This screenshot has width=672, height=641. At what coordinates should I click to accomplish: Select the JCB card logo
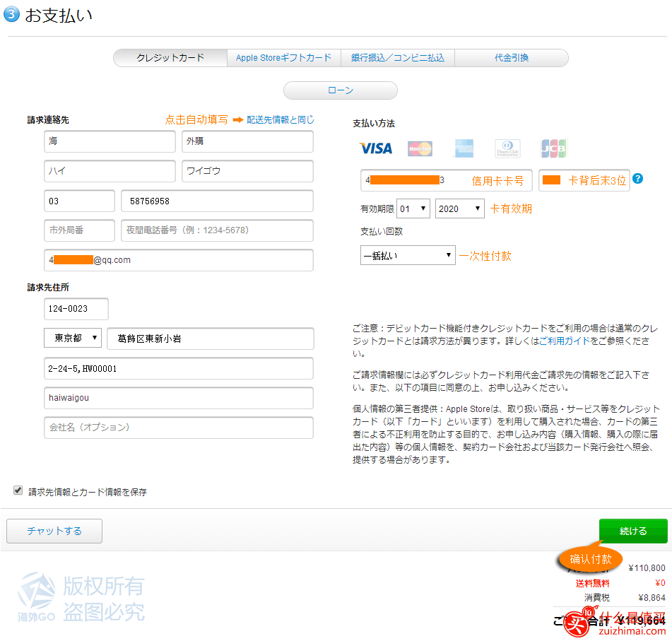pyautogui.click(x=553, y=148)
